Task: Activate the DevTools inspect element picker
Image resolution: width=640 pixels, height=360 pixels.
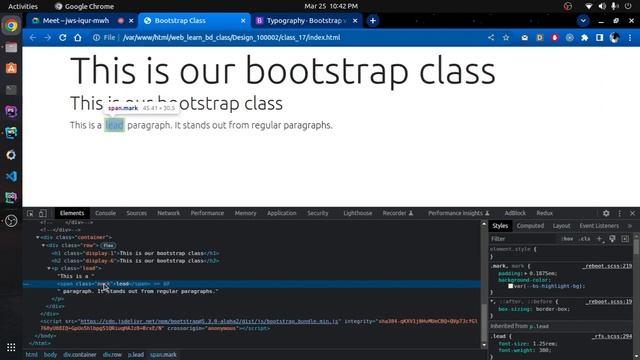Action: [30, 213]
